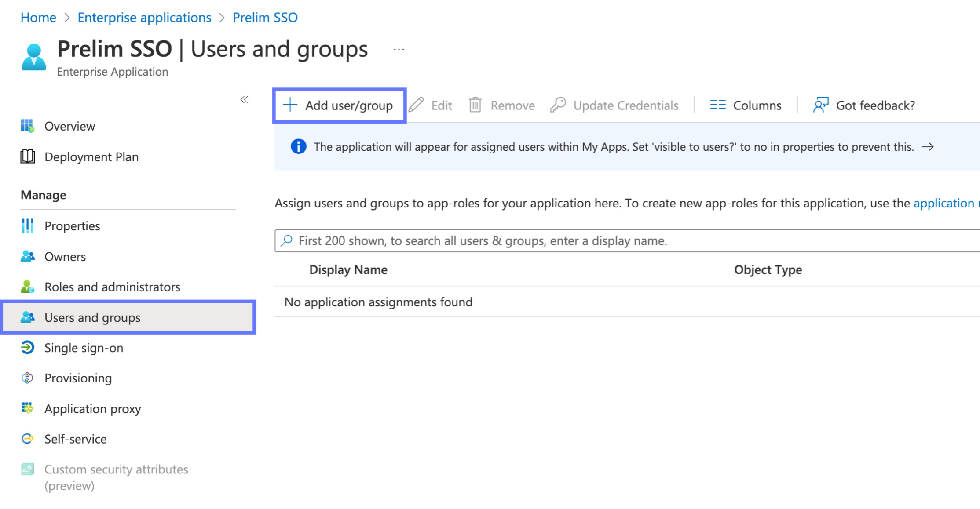Open the Properties menu item
The width and height of the screenshot is (980, 509).
tap(71, 225)
